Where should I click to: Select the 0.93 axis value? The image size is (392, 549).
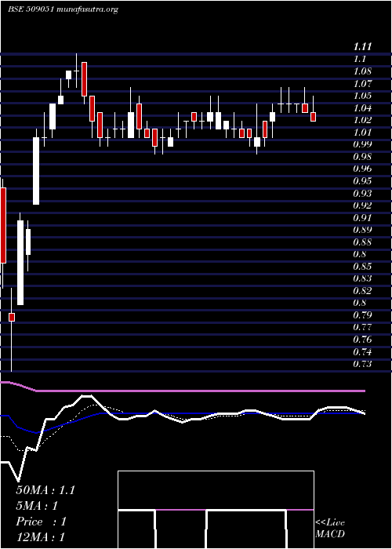[362, 193]
